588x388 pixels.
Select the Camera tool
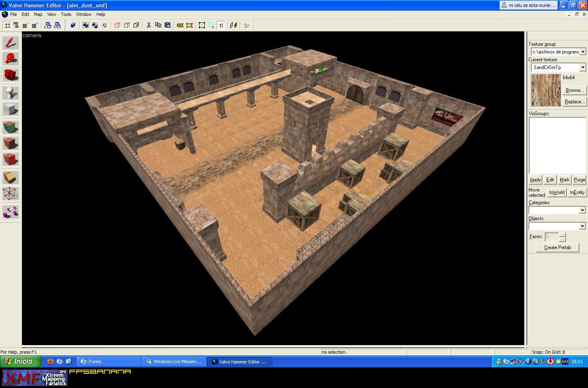[x=10, y=75]
